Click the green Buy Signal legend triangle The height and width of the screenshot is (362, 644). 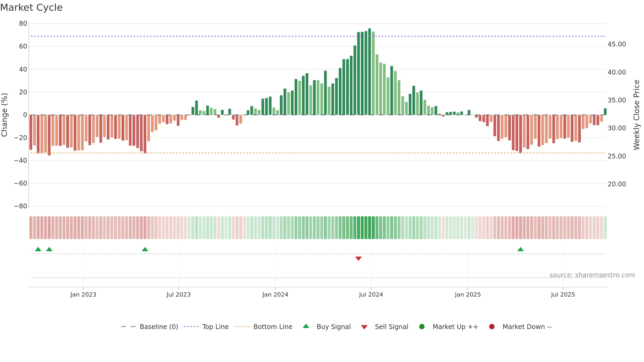[x=306, y=326]
